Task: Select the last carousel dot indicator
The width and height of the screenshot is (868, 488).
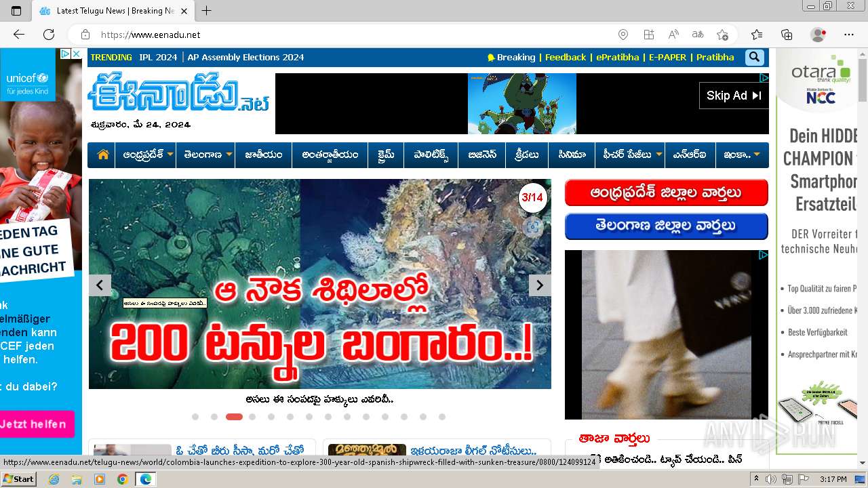Action: point(442,417)
